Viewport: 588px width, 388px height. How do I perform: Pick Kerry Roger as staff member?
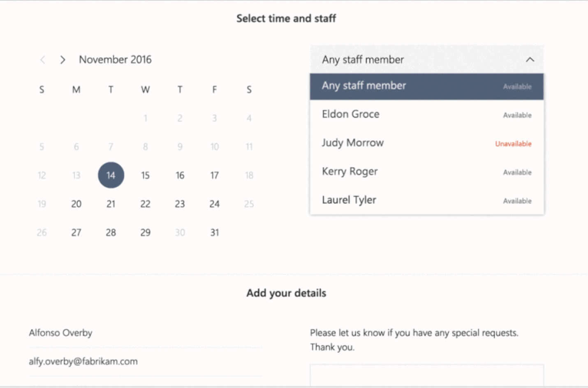[426, 172]
